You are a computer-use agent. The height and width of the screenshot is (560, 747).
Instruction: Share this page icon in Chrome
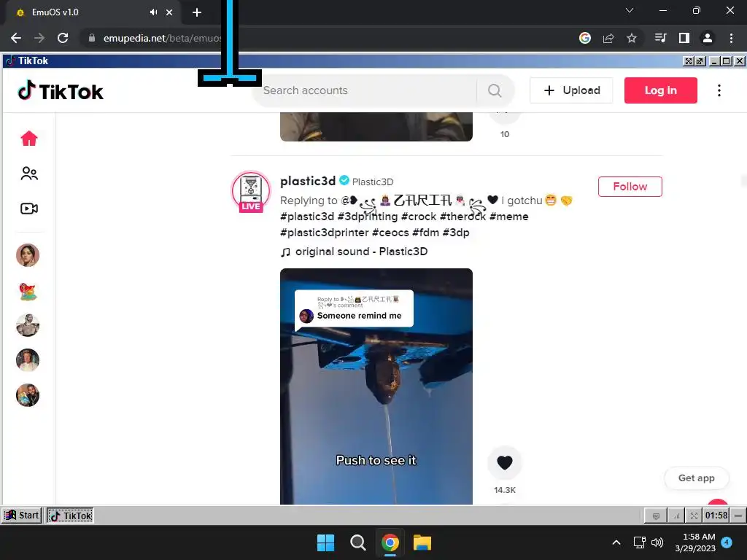[608, 38]
